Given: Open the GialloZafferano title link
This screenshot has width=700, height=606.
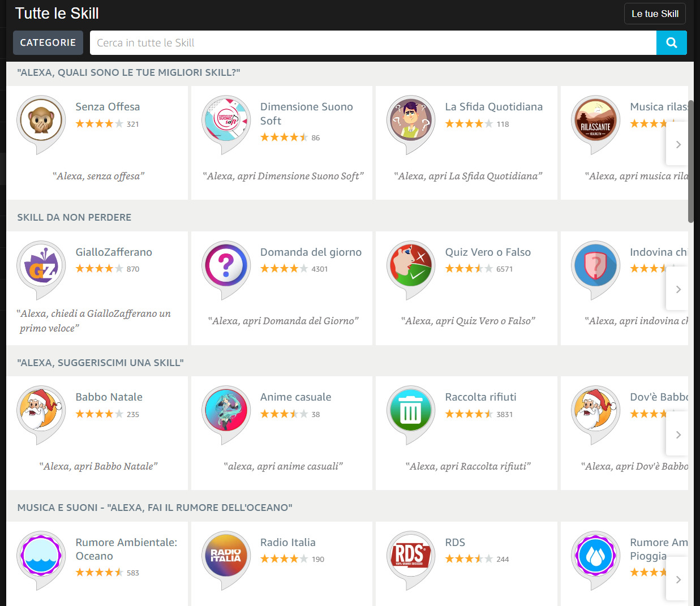Looking at the screenshot, I should click(114, 252).
